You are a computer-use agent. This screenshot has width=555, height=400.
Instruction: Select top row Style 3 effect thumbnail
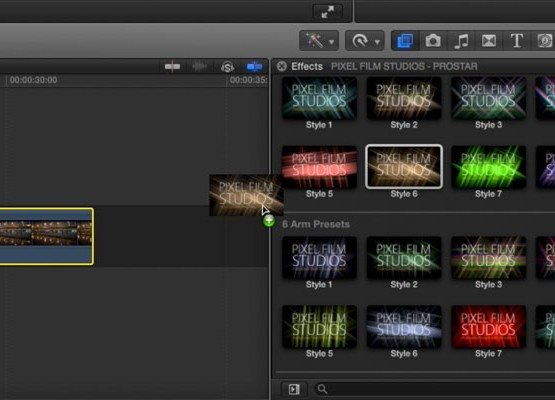(488, 98)
